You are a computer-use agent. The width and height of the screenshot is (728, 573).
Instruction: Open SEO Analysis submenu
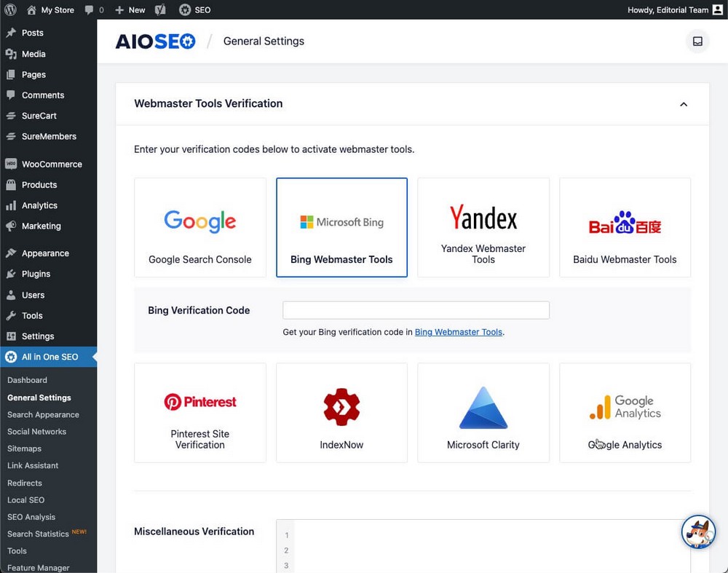pyautogui.click(x=31, y=517)
